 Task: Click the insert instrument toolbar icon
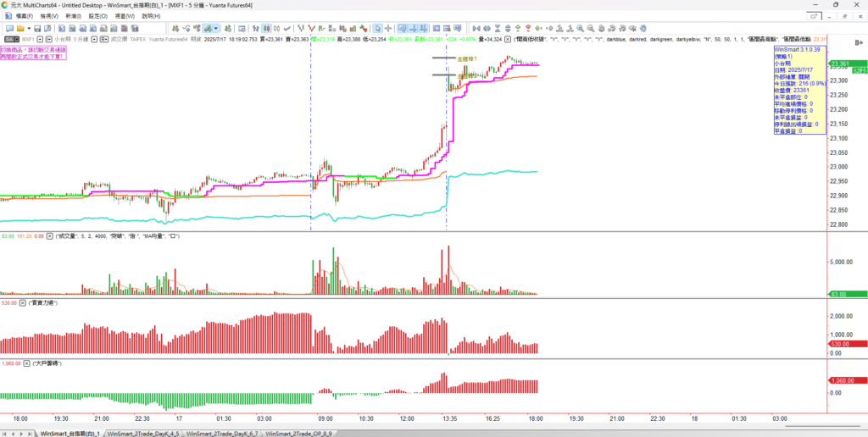click(x=175, y=28)
